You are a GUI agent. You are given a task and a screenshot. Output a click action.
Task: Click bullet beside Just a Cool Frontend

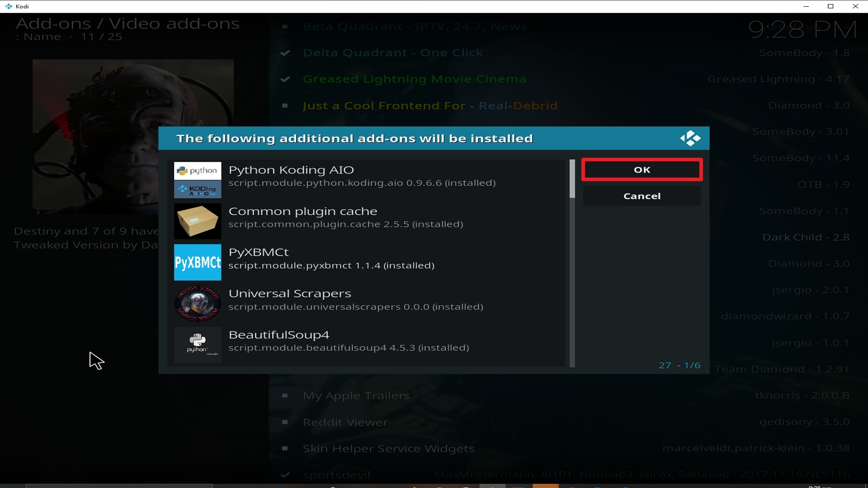(x=285, y=106)
